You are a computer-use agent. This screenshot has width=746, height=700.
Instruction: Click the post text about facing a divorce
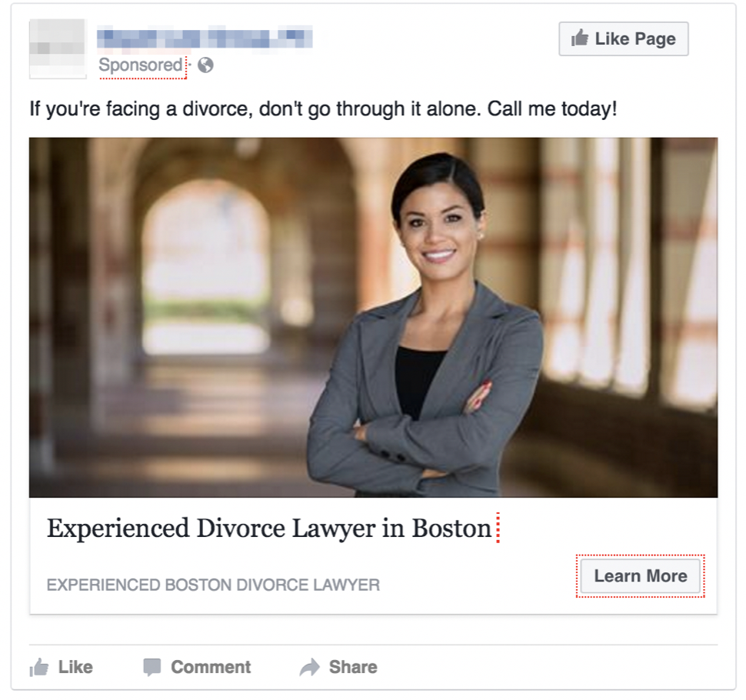click(x=324, y=109)
